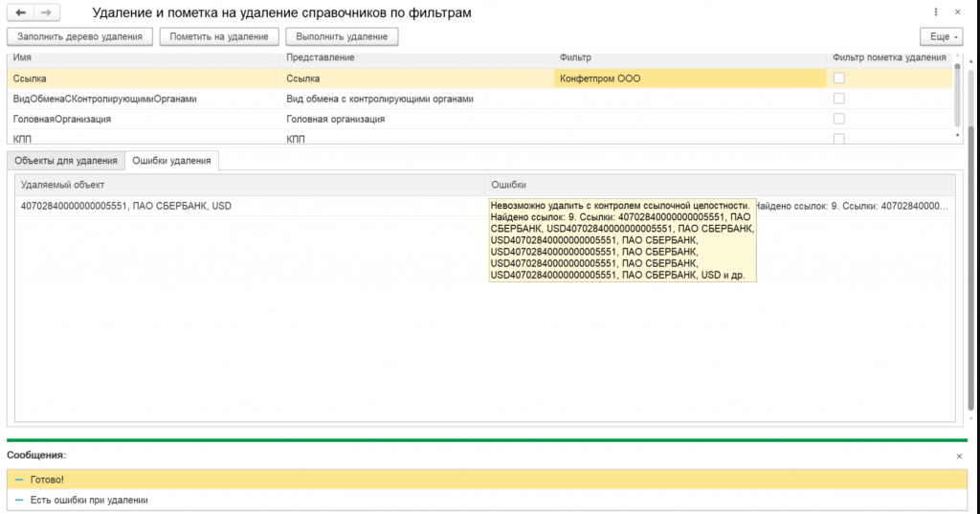The height and width of the screenshot is (514, 980).
Task: Expand the Еще dropdown menu
Action: [940, 36]
